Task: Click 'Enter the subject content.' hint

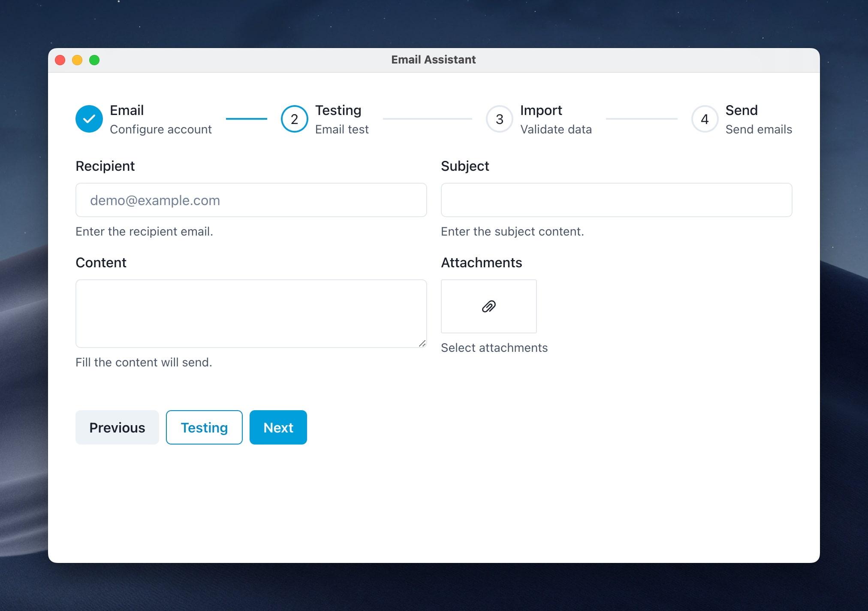Action: tap(512, 232)
